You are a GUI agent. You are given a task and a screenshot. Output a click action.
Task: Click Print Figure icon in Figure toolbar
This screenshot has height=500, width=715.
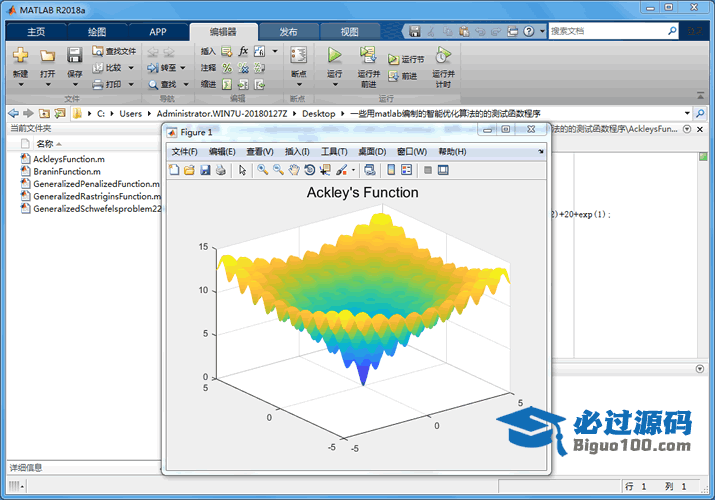pyautogui.click(x=221, y=170)
